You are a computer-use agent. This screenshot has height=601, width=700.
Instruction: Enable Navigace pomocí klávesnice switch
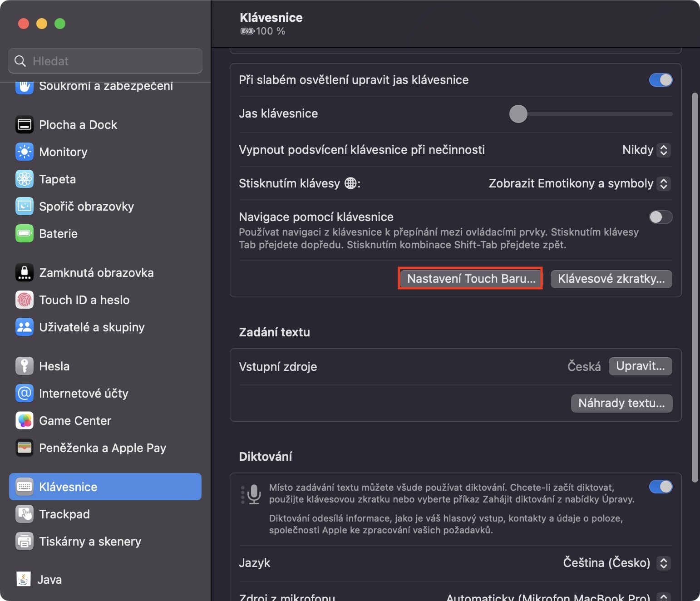(661, 217)
